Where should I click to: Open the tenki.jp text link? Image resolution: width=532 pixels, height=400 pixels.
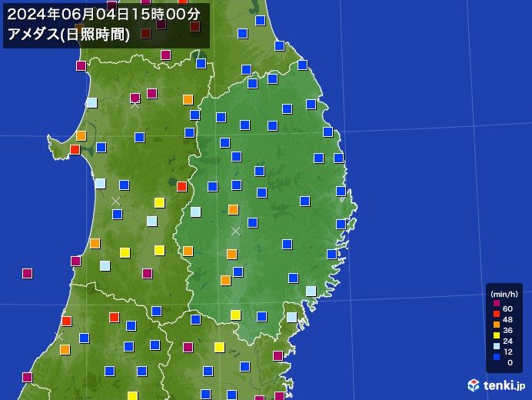(504, 385)
